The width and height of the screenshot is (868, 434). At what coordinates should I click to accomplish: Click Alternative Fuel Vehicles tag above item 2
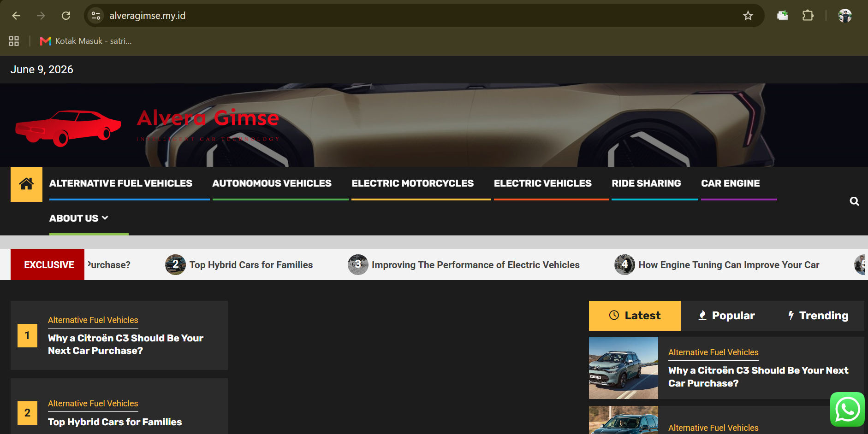[x=93, y=404]
